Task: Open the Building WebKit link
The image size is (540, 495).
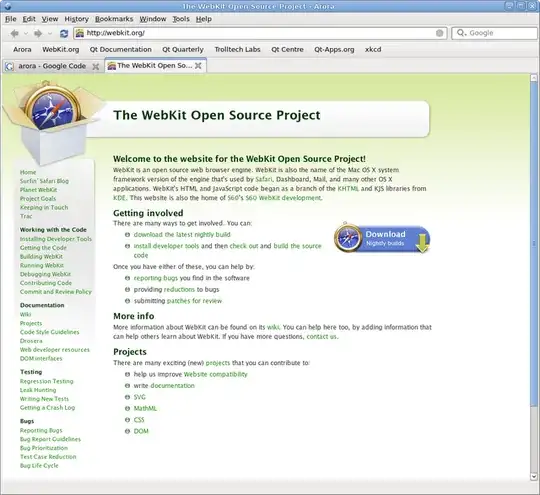Action: [x=41, y=257]
